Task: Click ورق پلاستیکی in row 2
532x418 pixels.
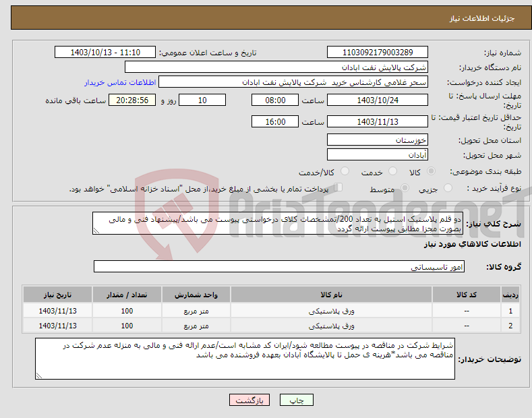Action: (x=332, y=326)
